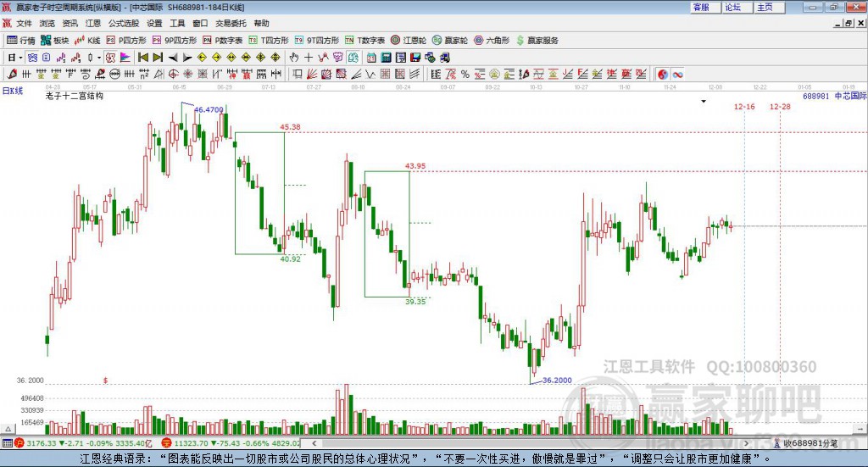Open the calendar icon in toolbar
This screenshot has height=467, width=868.
coord(371,57)
